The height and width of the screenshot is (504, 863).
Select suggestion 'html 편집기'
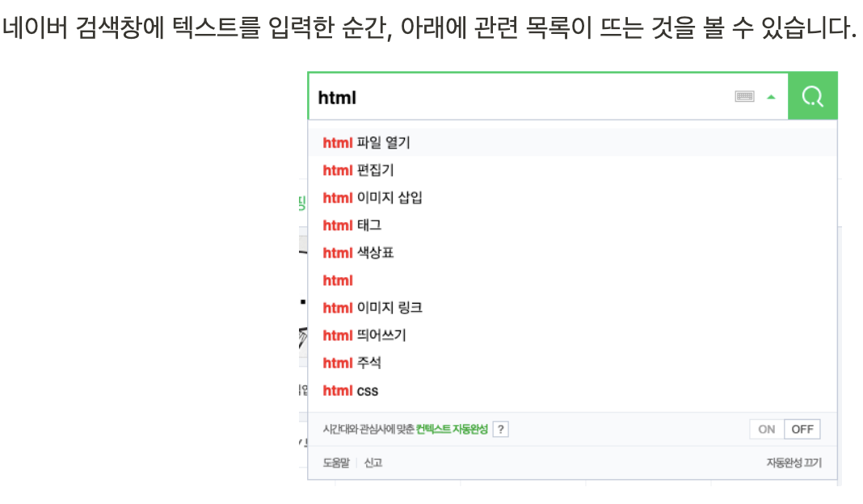pos(572,170)
